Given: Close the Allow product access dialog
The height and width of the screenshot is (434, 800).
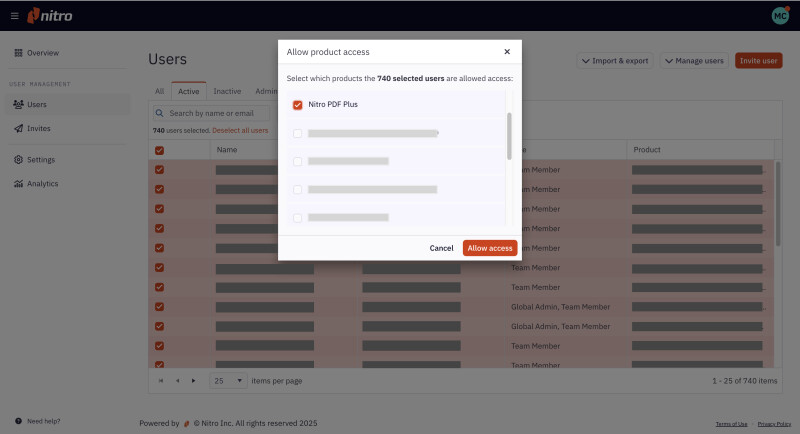Looking at the screenshot, I should pyautogui.click(x=507, y=51).
